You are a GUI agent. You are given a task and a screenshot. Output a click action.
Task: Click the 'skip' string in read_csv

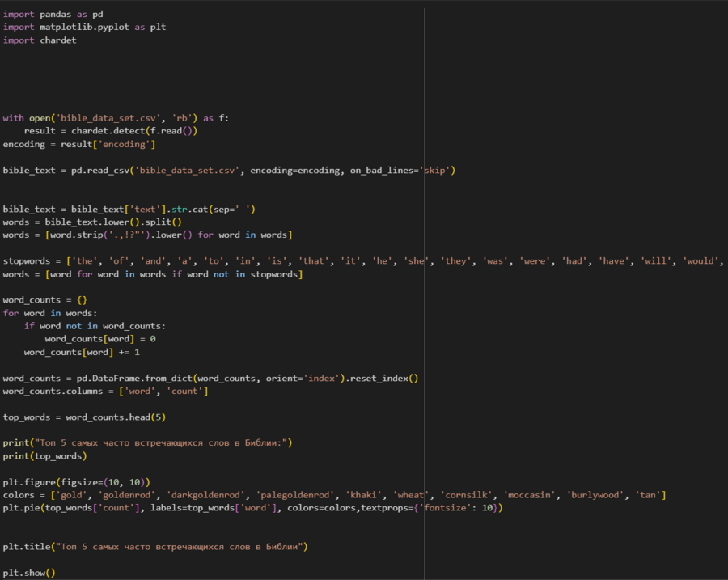click(434, 171)
